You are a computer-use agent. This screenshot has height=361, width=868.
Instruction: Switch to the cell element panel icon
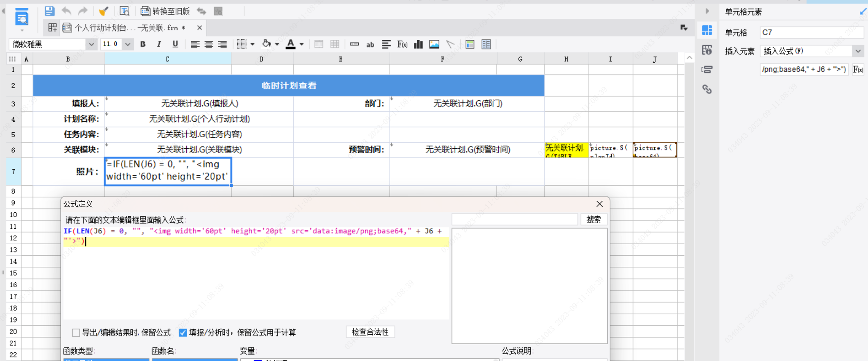pyautogui.click(x=707, y=30)
